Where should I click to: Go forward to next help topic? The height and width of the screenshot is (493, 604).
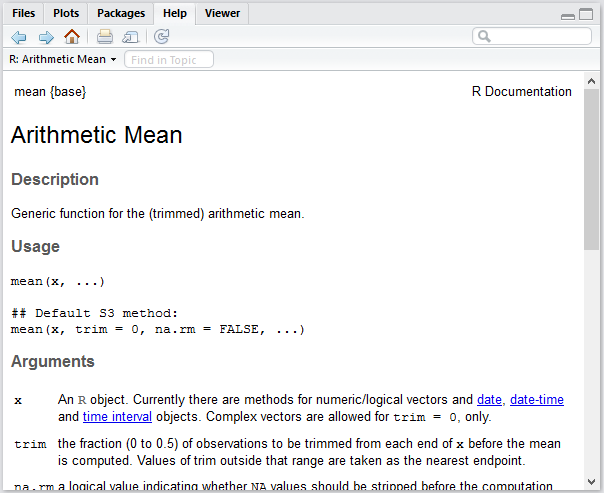pyautogui.click(x=46, y=37)
